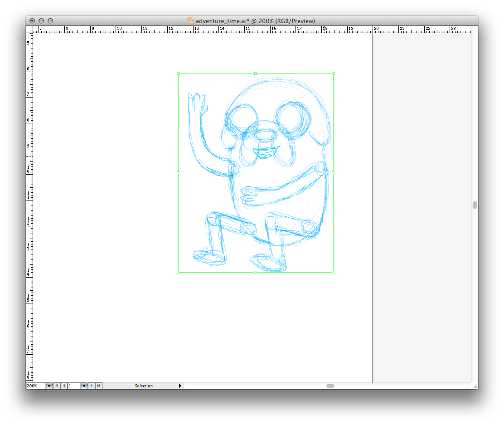Click the 200% zoom input field
504x425 pixels.
[x=35, y=386]
